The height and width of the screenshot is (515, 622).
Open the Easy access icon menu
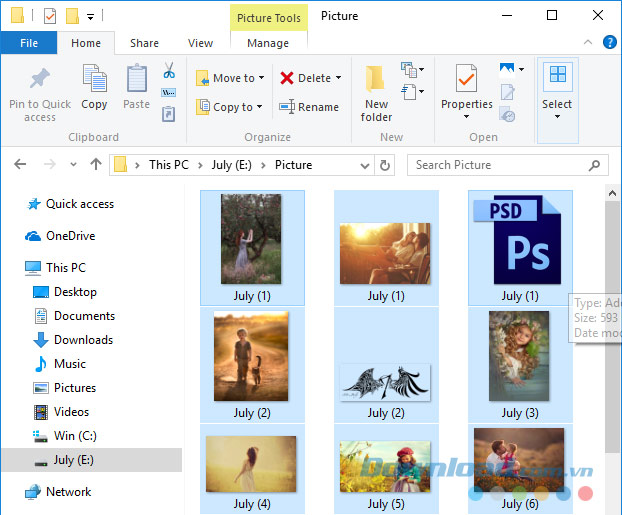coord(413,92)
